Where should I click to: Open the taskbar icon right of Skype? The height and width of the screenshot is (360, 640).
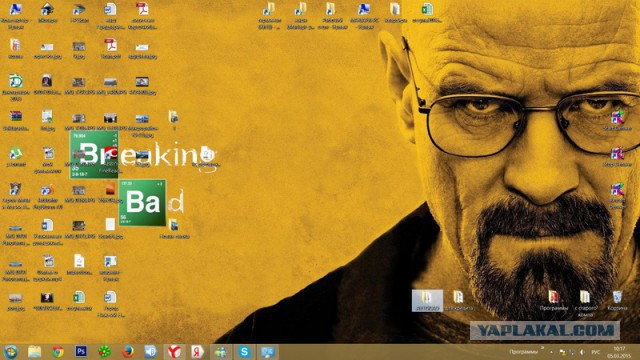[268, 351]
